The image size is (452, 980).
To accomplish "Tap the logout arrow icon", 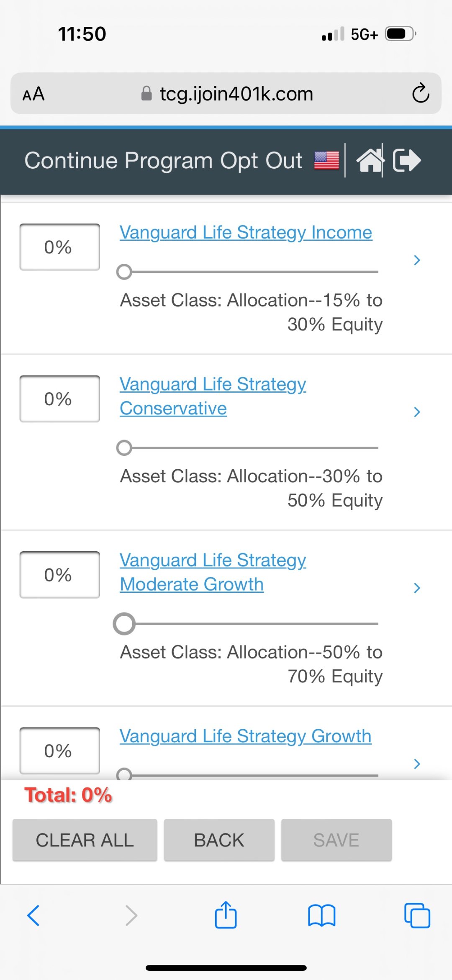I will tap(406, 160).
